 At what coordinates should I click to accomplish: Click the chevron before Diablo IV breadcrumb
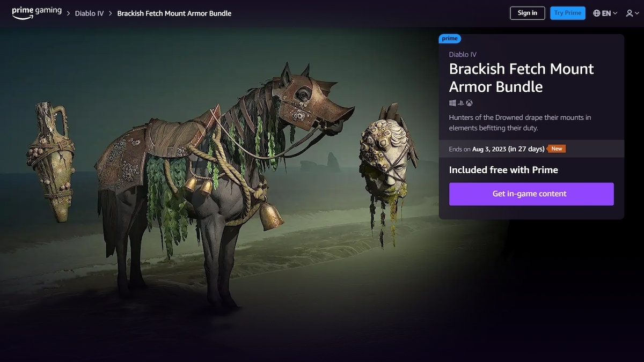(x=69, y=13)
